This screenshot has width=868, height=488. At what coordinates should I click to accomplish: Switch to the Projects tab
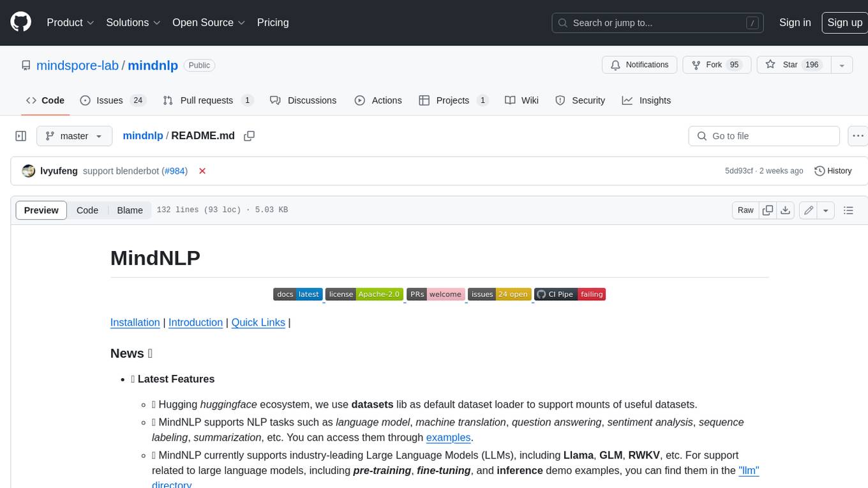point(454,100)
